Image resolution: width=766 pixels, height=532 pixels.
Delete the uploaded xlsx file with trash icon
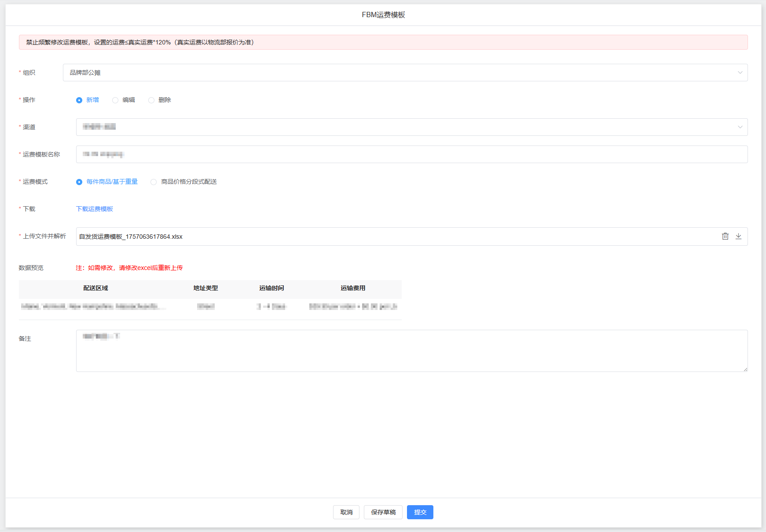click(x=725, y=237)
